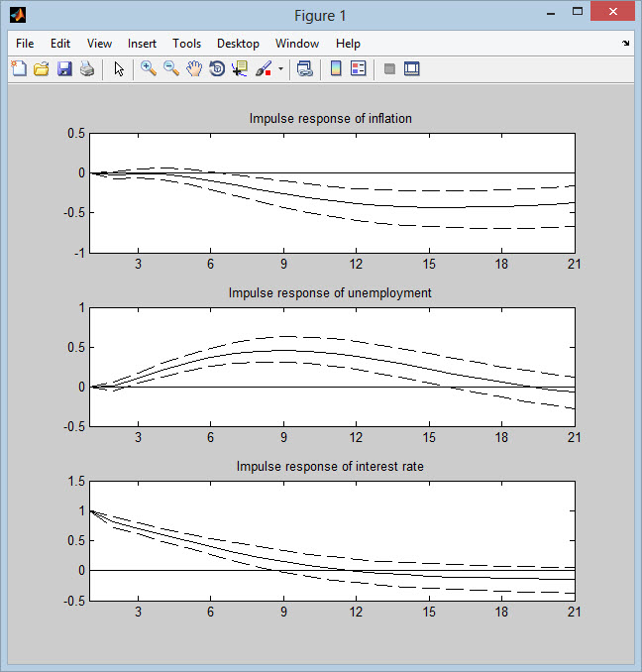
Task: Enable the Data Cursor tool
Action: tap(240, 68)
